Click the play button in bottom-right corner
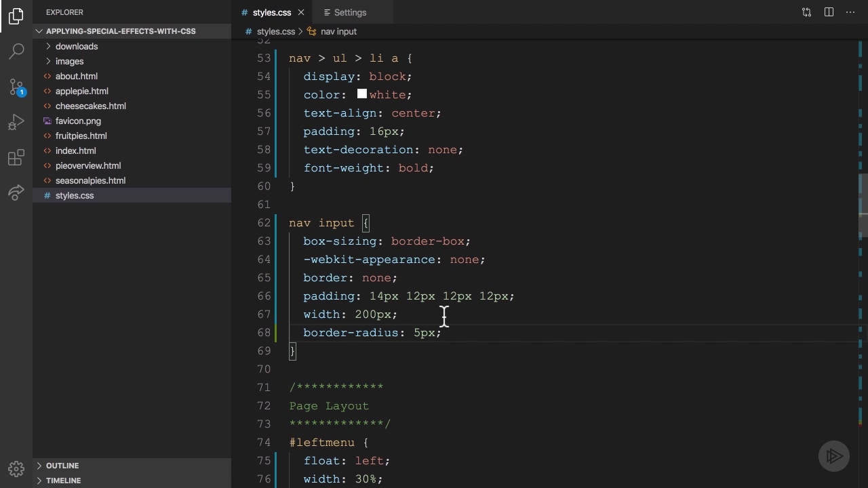 (x=834, y=456)
